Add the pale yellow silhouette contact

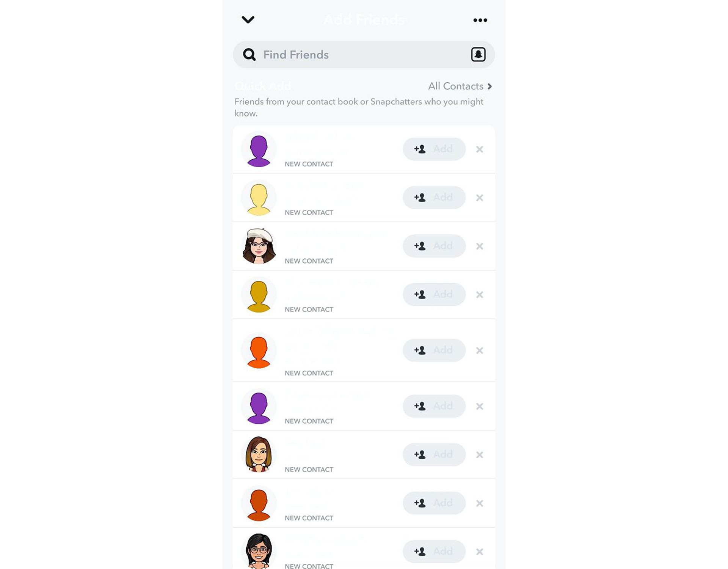point(434,198)
